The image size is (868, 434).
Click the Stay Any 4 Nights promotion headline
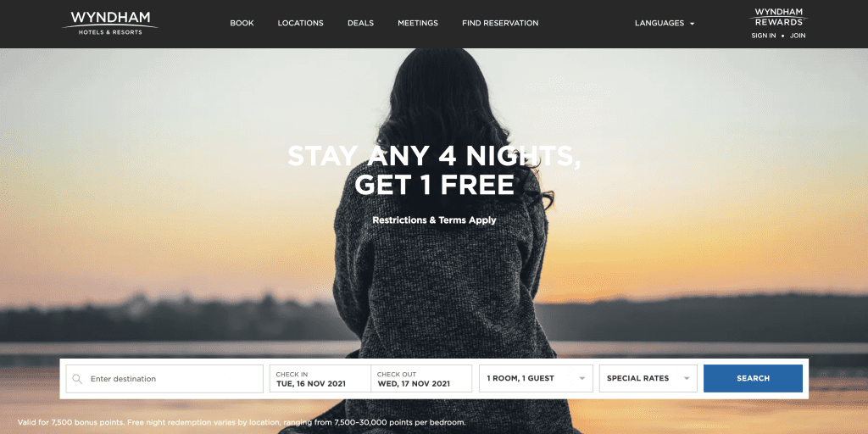(434, 170)
